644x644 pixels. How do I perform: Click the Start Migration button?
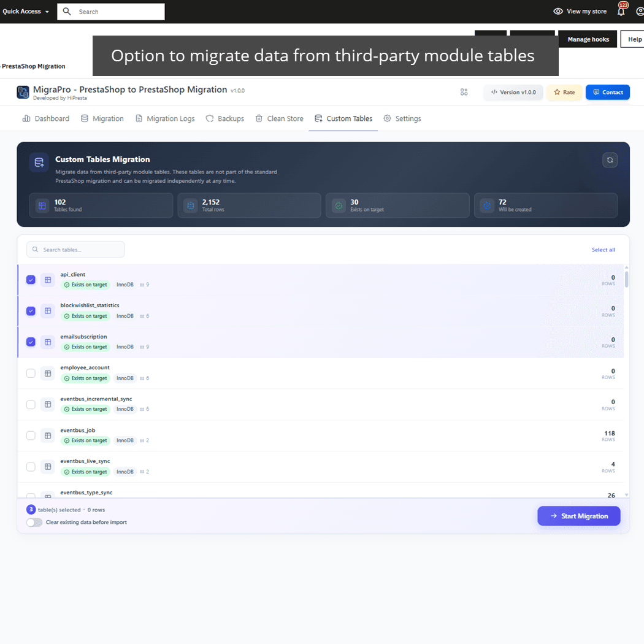point(579,516)
